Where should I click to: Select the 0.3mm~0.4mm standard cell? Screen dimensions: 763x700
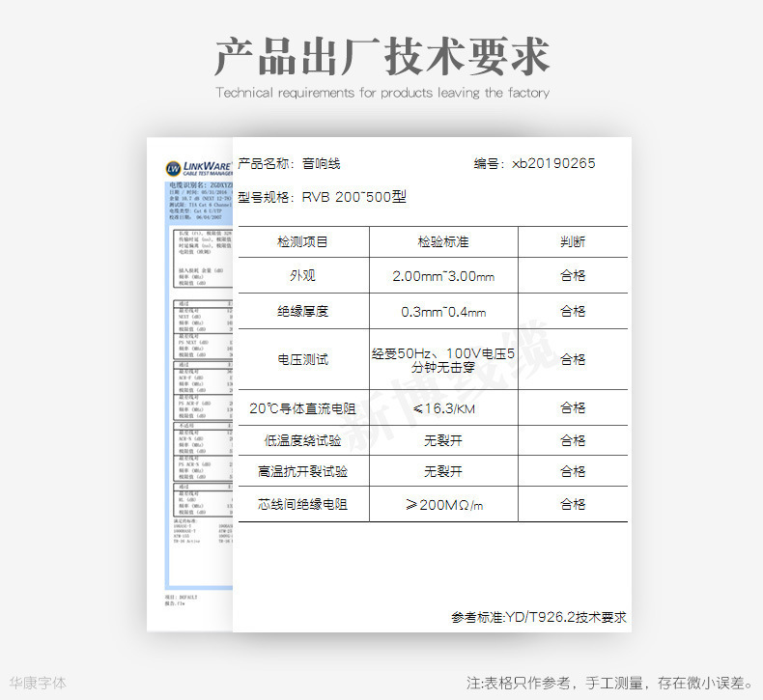point(443,312)
